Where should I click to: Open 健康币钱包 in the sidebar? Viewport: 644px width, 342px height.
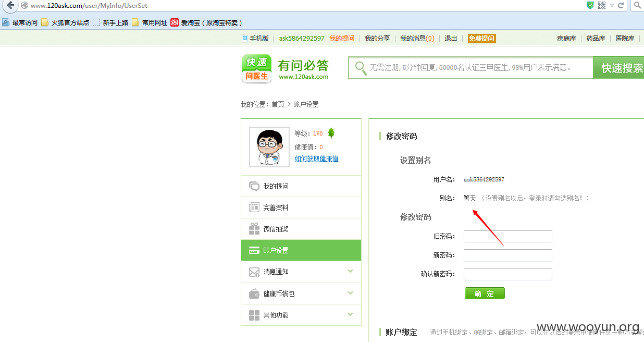pyautogui.click(x=301, y=294)
